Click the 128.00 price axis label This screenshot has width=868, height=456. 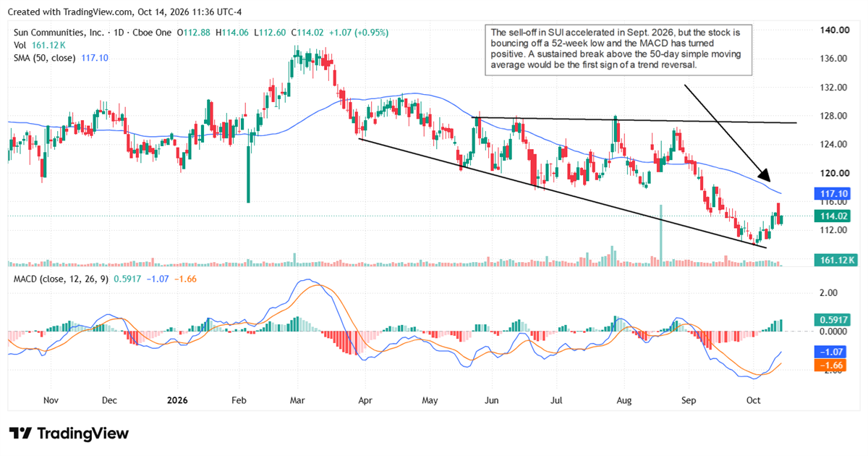[x=833, y=116]
